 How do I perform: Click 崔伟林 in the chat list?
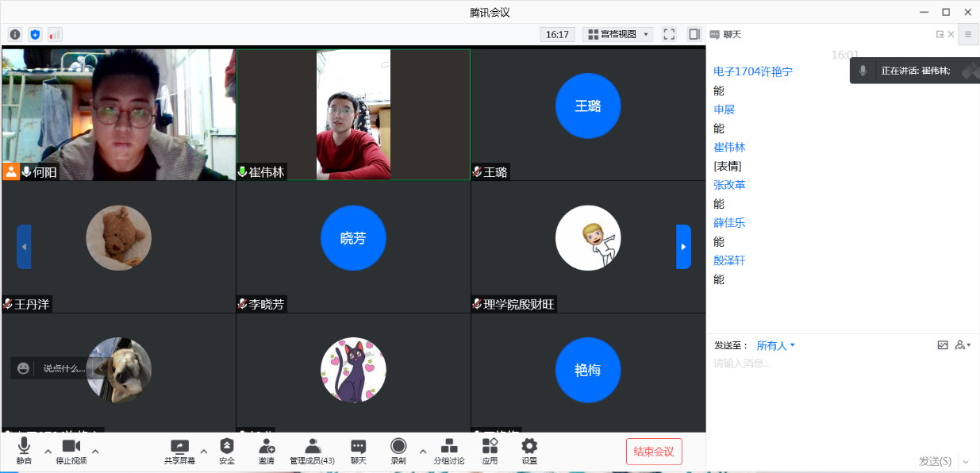[729, 147]
